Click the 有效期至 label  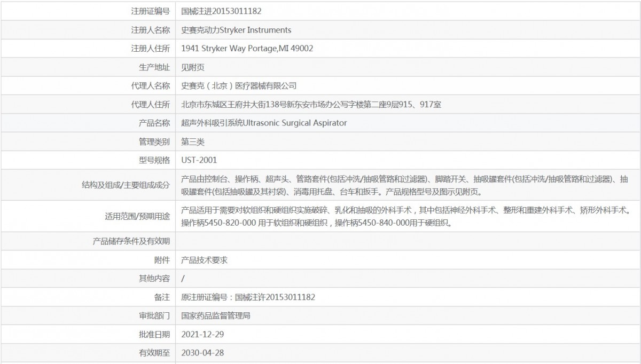tap(154, 353)
